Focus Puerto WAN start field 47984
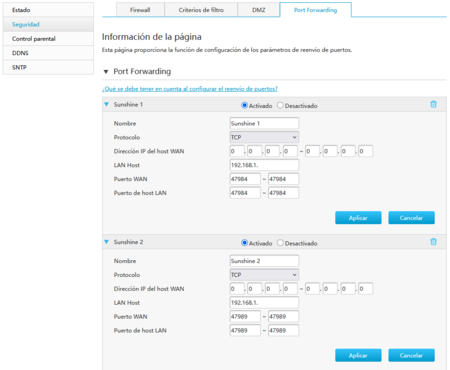 pos(245,179)
